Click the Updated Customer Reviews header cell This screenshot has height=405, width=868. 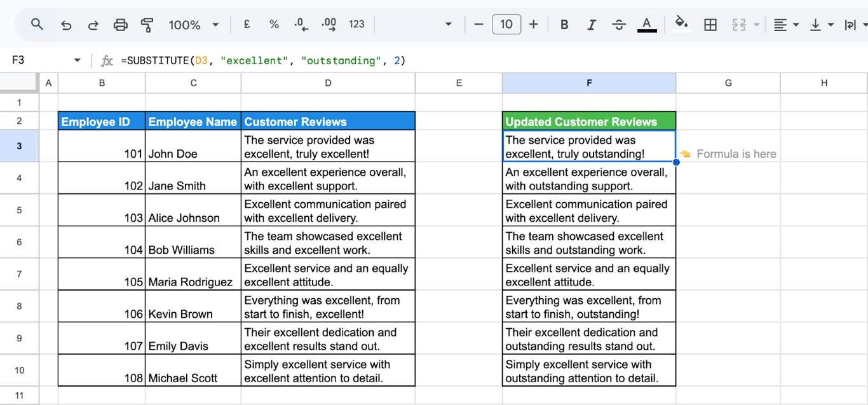589,121
